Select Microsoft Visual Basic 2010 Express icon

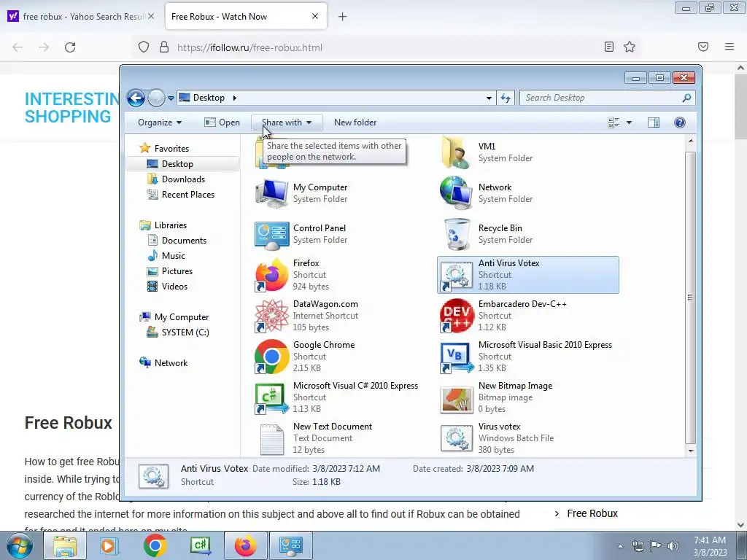point(457,357)
